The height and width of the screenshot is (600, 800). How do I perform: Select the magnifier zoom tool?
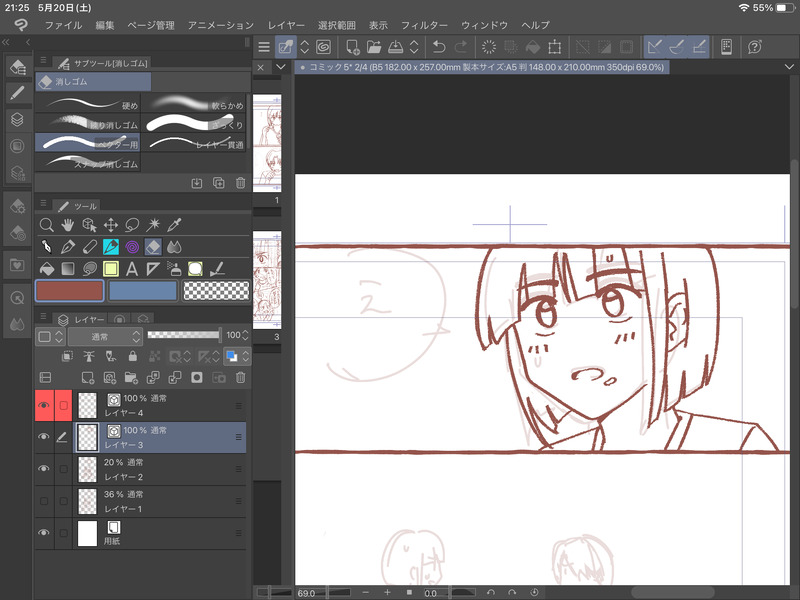(46, 225)
